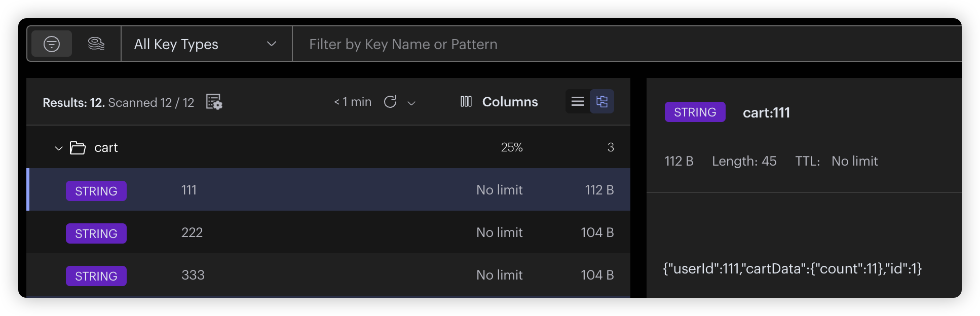This screenshot has width=980, height=316.
Task: Refresh the key list
Action: pos(390,102)
